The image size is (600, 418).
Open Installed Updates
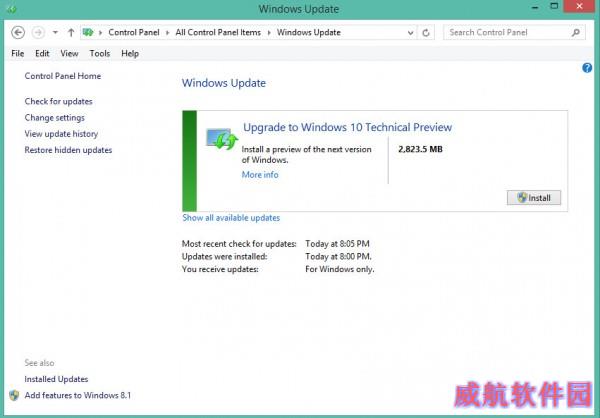[x=56, y=379]
